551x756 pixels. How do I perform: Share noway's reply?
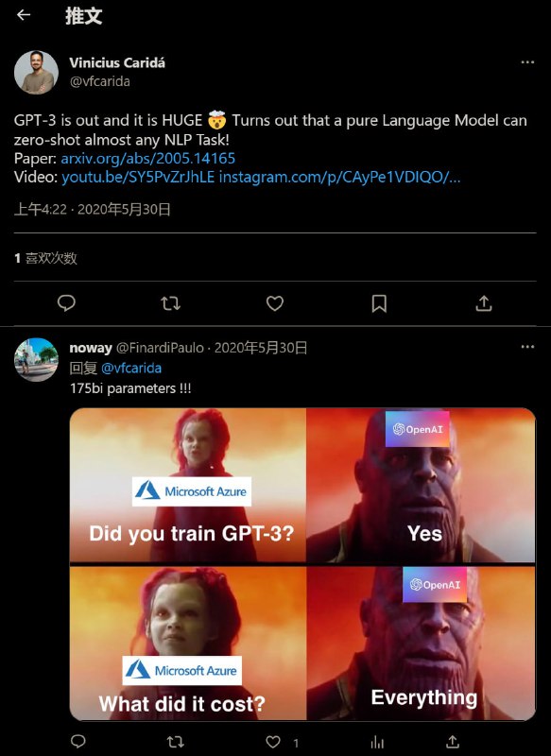click(452, 741)
